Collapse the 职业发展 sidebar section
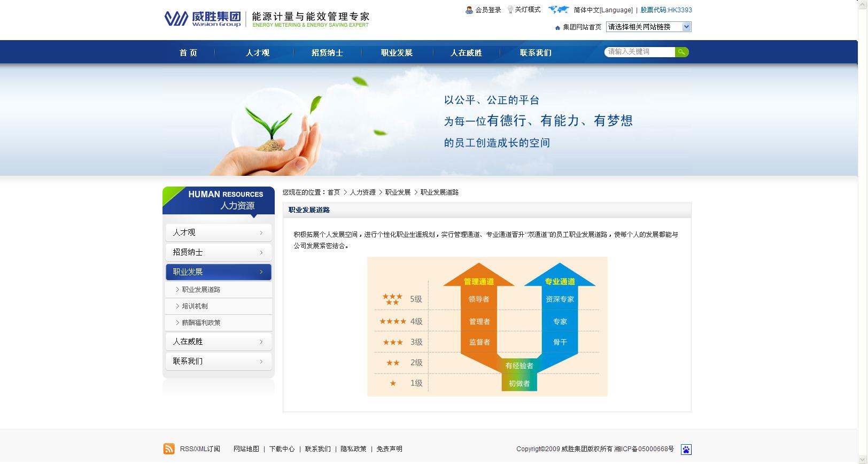Viewport: 868px width, 464px height. (x=218, y=272)
